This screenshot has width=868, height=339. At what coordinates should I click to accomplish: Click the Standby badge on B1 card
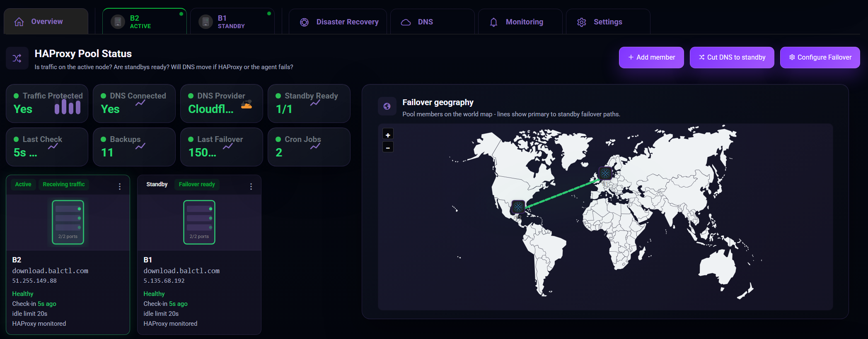157,184
